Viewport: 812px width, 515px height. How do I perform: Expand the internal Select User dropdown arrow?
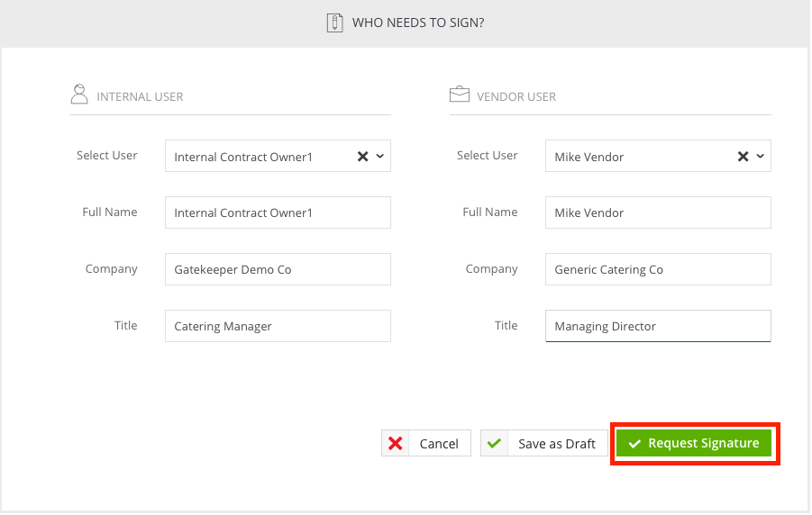coord(380,156)
